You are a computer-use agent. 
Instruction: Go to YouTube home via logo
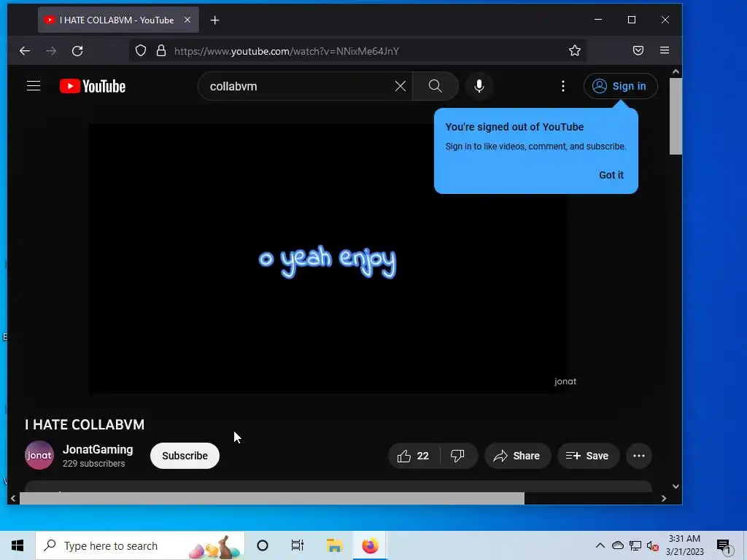93,86
